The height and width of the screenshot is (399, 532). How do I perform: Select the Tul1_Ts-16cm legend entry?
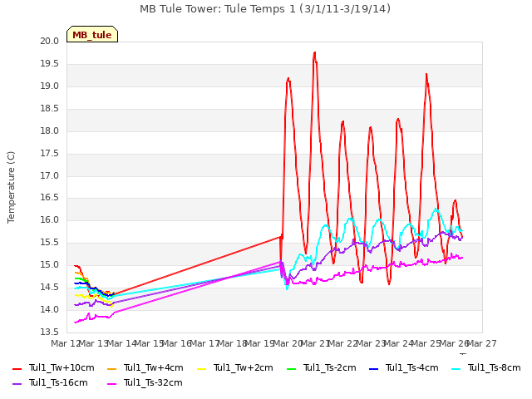click(x=50, y=382)
